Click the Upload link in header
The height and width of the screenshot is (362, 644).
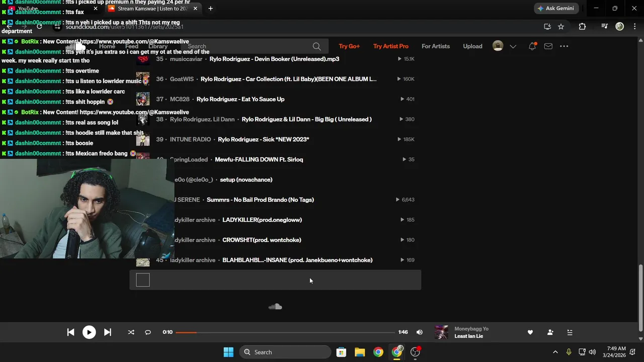[472, 46]
